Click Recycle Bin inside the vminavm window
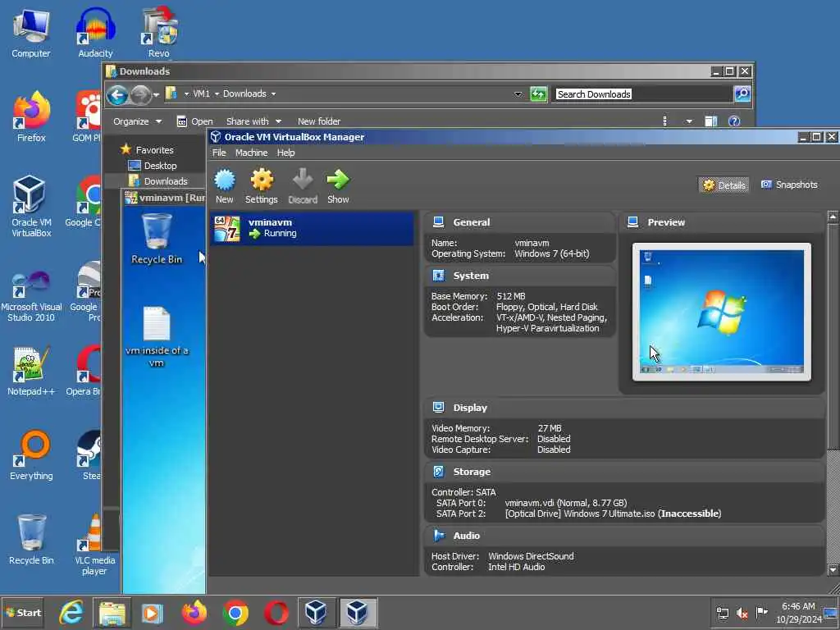 point(157,239)
